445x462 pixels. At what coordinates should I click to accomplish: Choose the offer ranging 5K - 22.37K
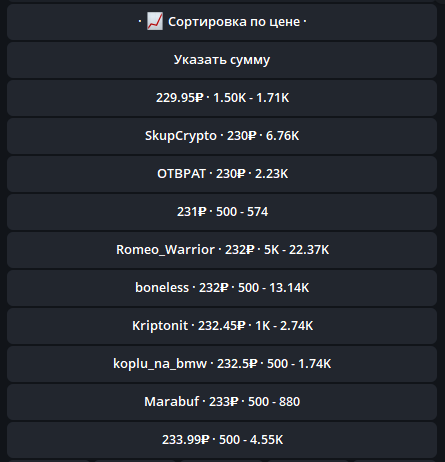click(x=222, y=250)
